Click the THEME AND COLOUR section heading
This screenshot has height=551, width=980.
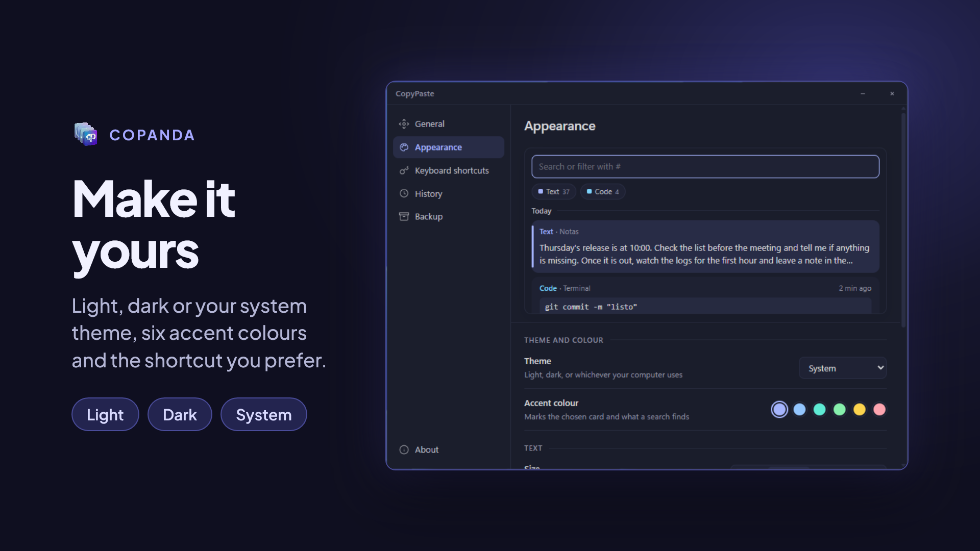[563, 340]
